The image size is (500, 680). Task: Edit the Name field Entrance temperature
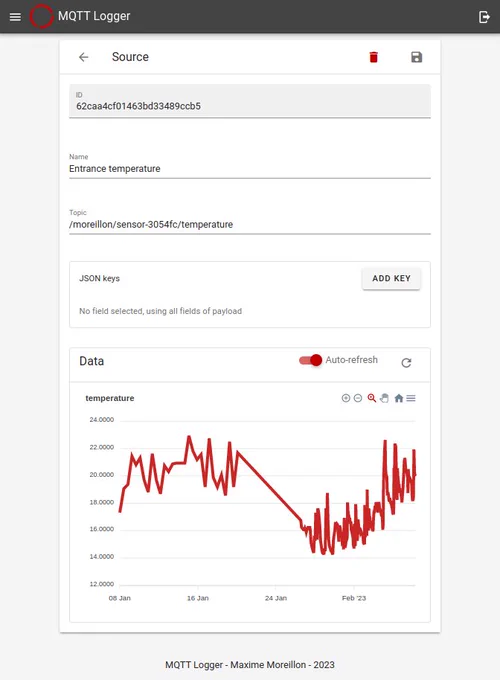pos(250,169)
